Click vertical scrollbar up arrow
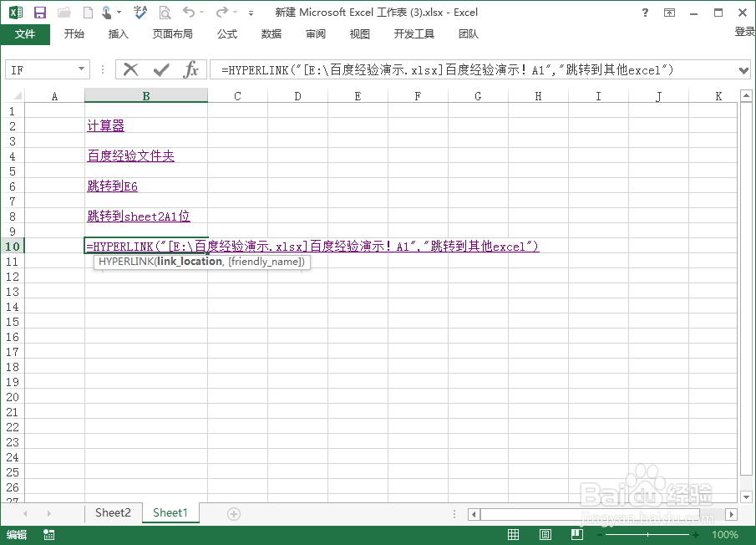 746,96
